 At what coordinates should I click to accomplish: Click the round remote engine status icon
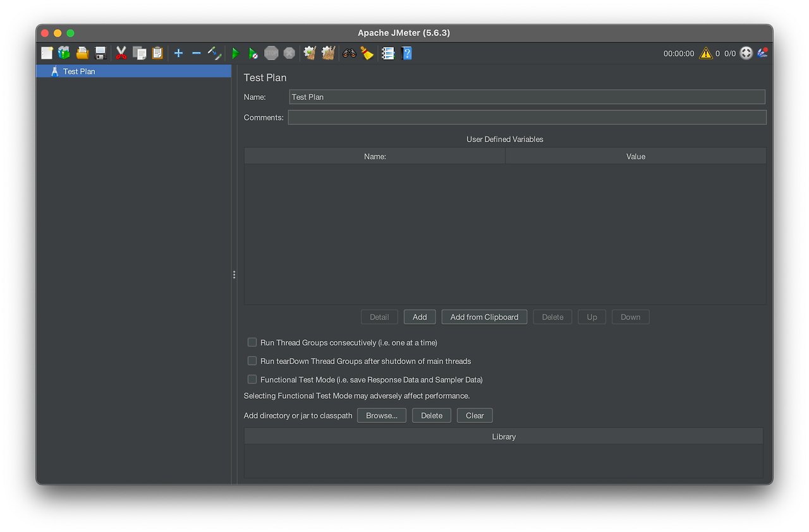click(x=746, y=53)
